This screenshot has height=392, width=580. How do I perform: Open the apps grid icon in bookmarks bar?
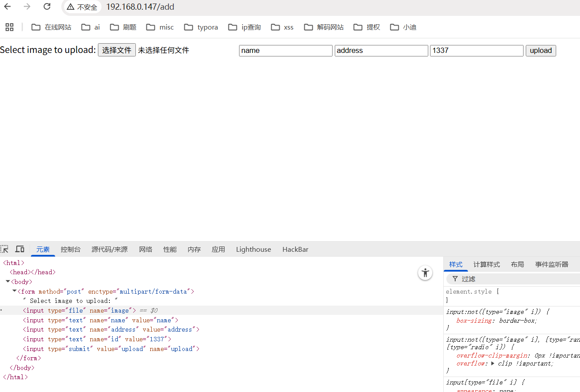pos(9,27)
